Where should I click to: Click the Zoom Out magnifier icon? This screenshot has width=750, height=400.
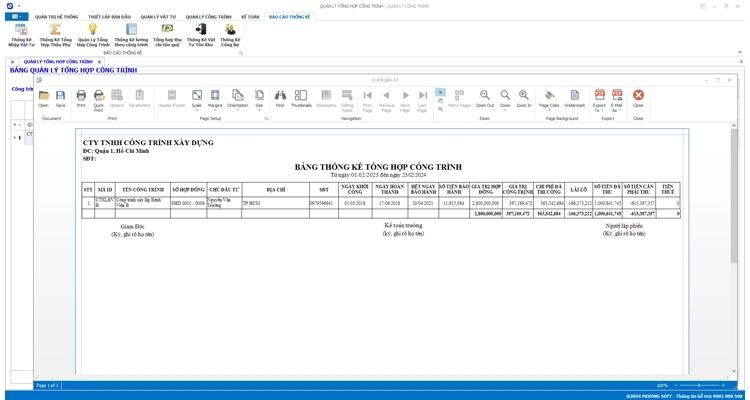(x=485, y=97)
